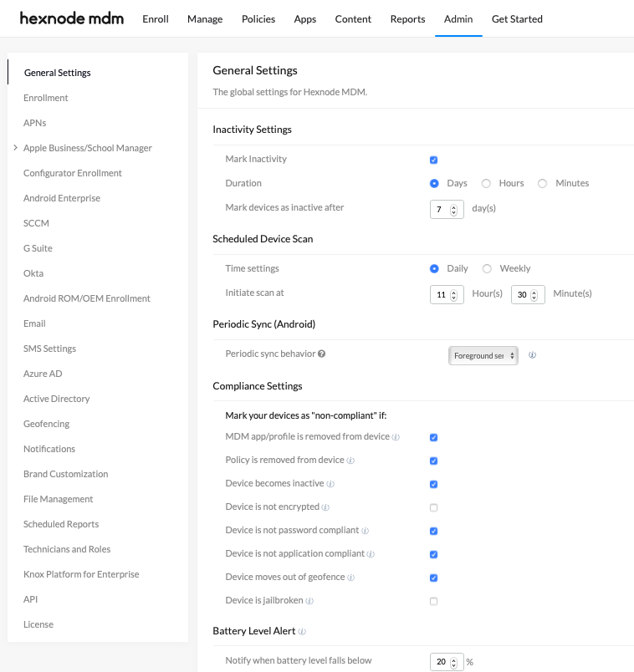Click info icon for Device moves out of geofence

point(351,578)
